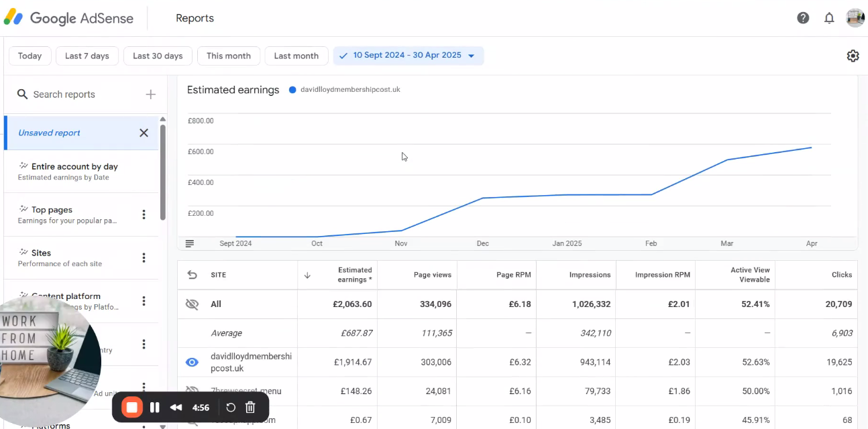This screenshot has height=429, width=868.
Task: Open the three-dot menu for Content platform
Action: point(144,301)
